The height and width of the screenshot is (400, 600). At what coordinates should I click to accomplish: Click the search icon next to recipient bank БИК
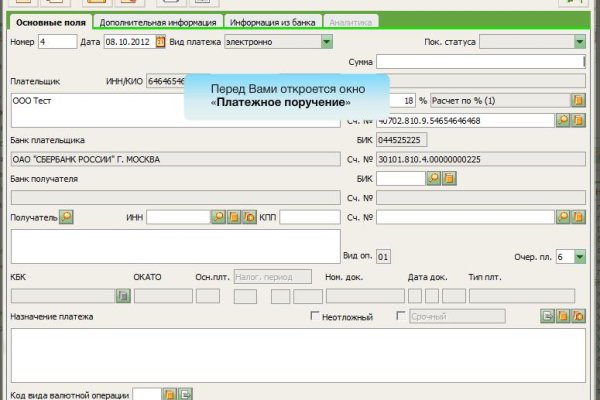[x=434, y=178]
